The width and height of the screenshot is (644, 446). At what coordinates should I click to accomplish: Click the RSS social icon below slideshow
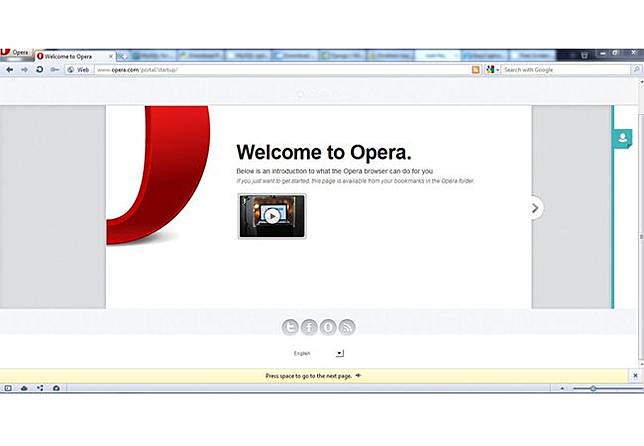click(347, 327)
